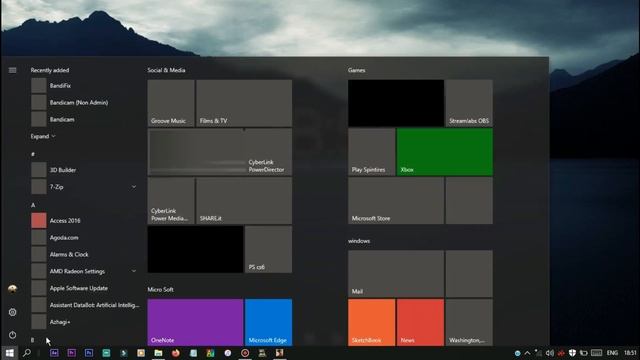
Task: Open 3D Builder from app list
Action: 85,170
